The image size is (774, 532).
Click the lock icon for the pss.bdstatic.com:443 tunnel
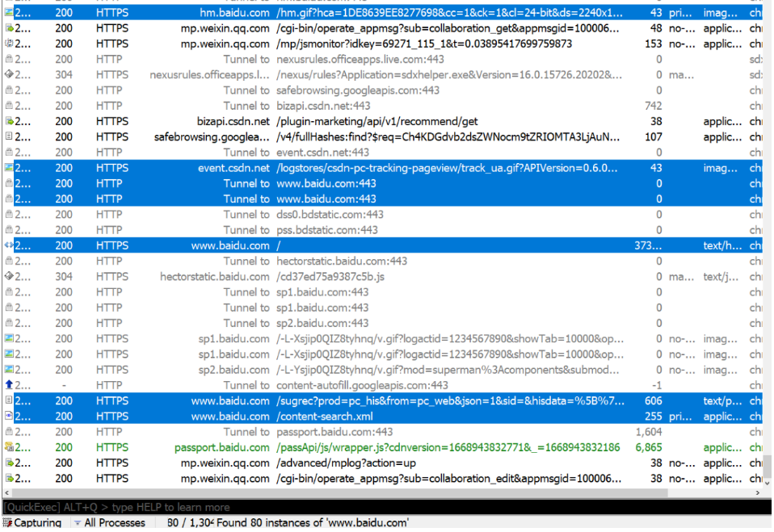[x=9, y=230]
